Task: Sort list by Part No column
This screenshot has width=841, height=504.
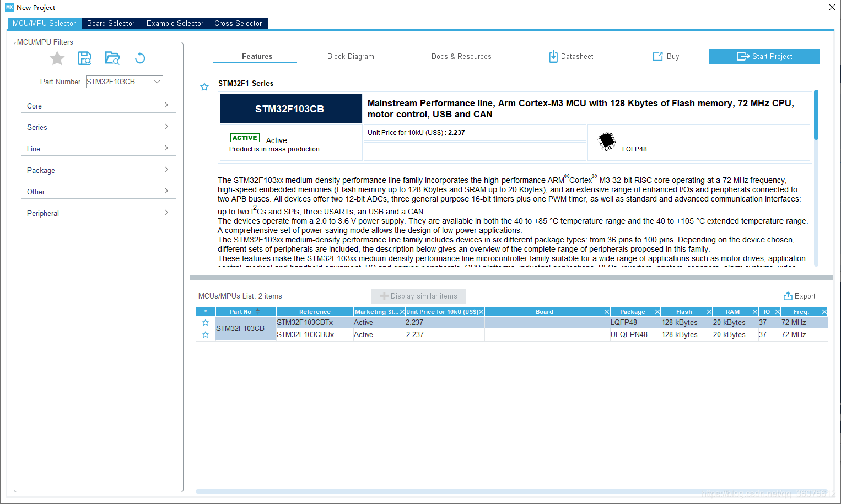Action: coord(245,312)
